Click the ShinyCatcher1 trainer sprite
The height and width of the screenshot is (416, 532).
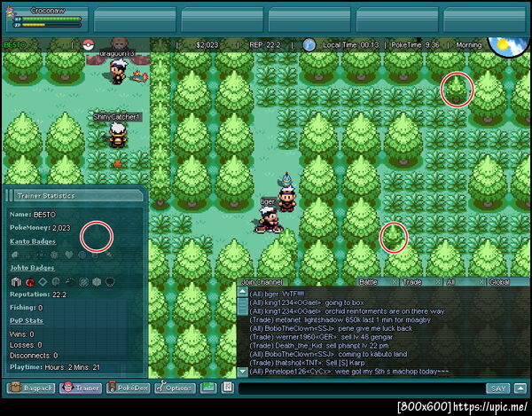pyautogui.click(x=117, y=135)
